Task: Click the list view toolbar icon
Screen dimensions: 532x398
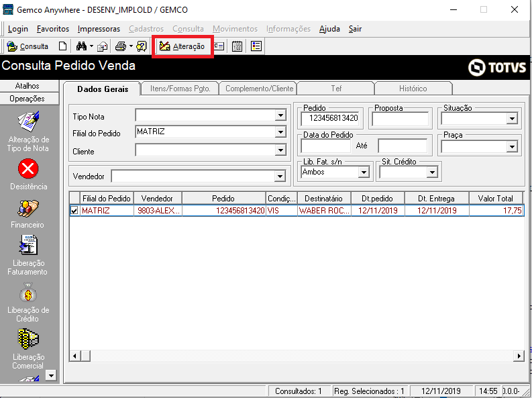Action: point(256,46)
